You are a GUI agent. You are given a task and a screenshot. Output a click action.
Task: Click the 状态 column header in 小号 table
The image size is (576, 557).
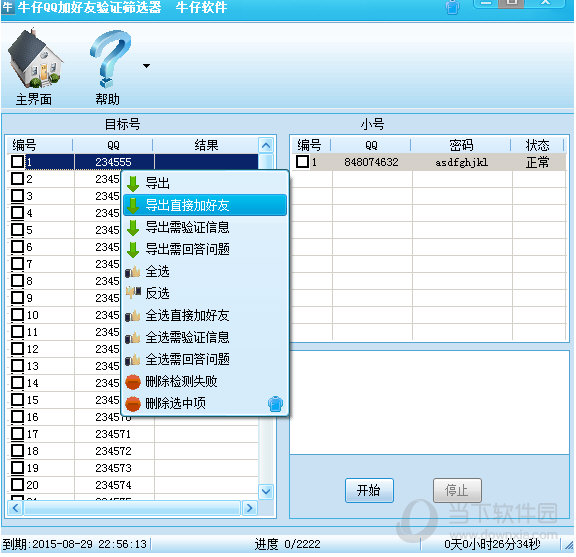click(537, 145)
